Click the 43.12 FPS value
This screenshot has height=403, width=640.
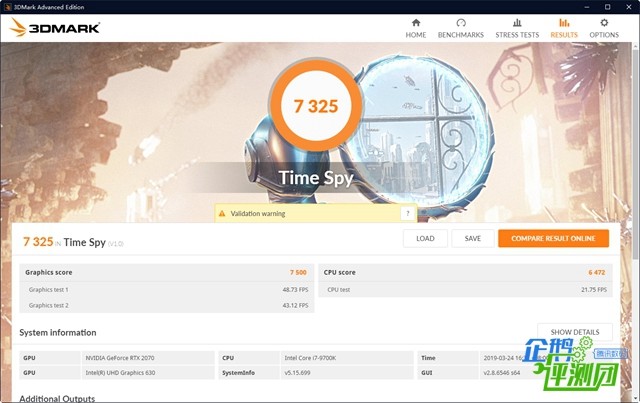click(296, 305)
